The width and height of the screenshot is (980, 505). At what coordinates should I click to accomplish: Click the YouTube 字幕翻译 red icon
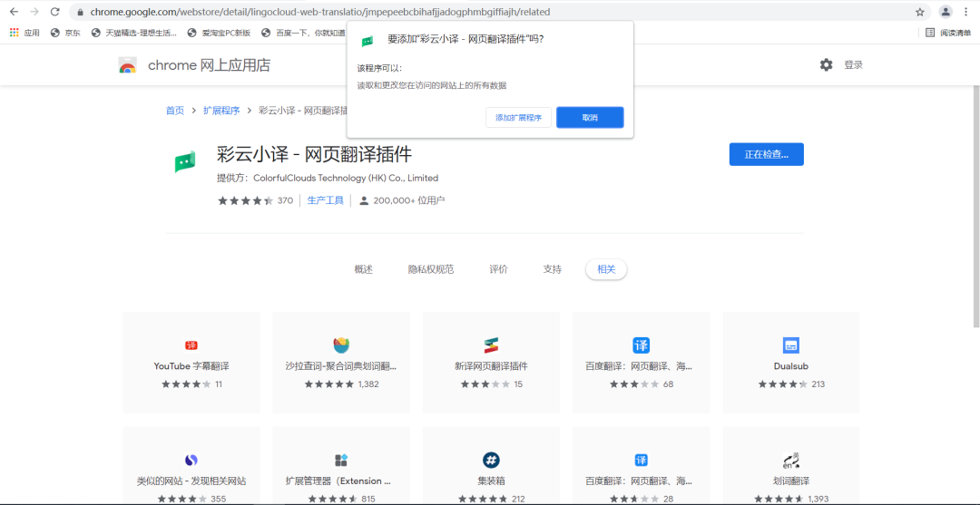191,345
